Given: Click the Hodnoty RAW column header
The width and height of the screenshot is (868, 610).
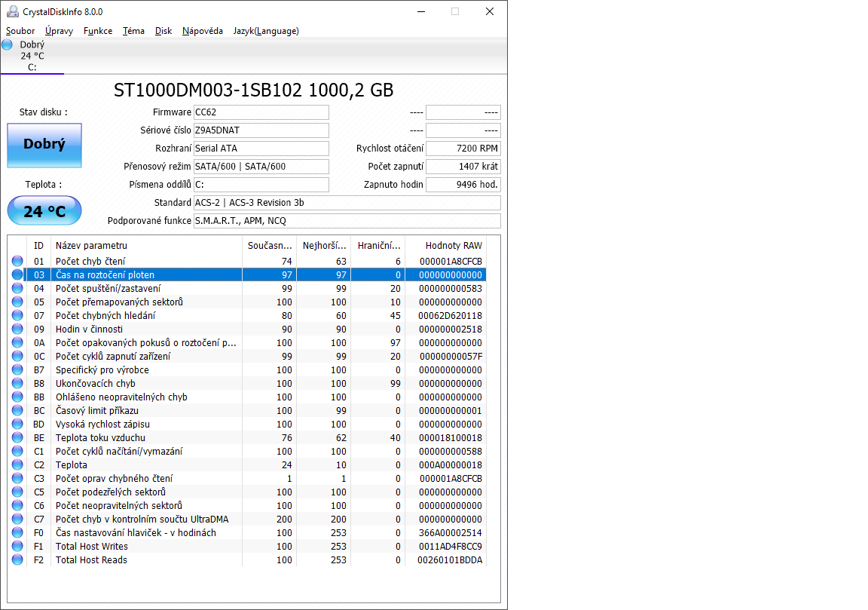Looking at the screenshot, I should (x=453, y=245).
